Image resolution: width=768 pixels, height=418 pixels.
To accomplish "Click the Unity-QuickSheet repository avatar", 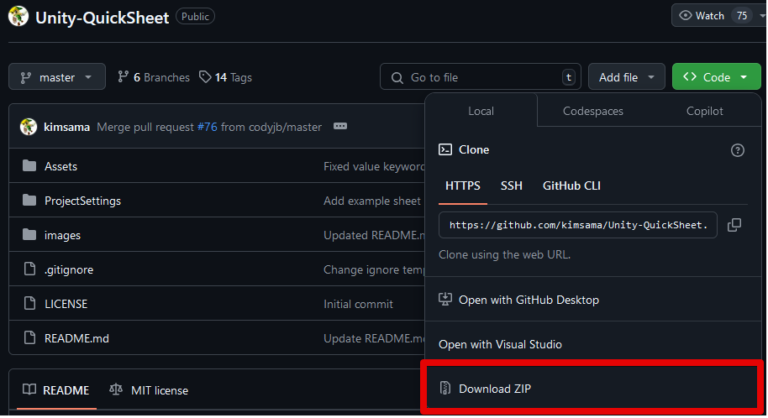I will point(18,16).
